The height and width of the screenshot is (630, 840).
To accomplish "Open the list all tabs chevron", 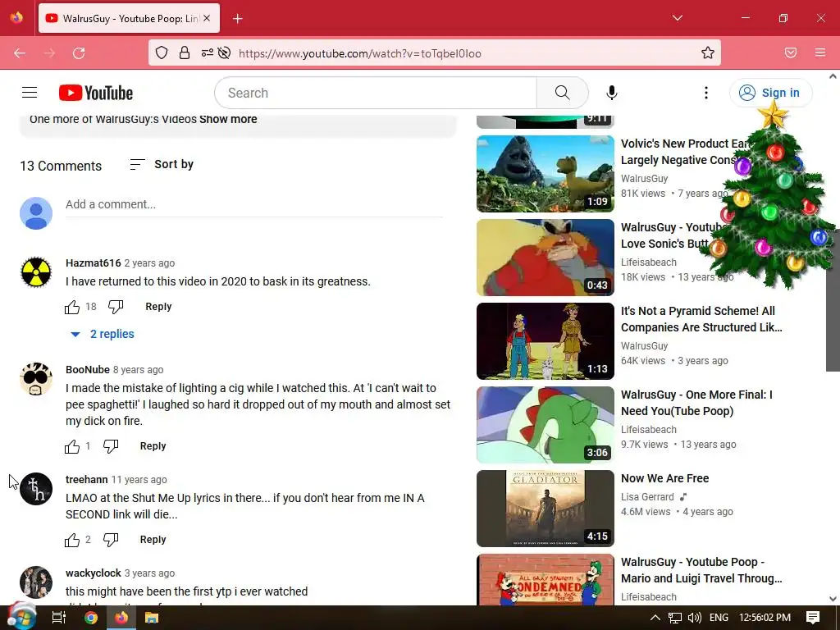I will [x=677, y=18].
